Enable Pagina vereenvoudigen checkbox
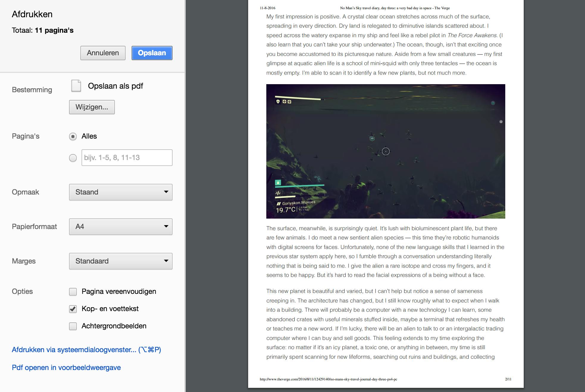 (x=73, y=292)
